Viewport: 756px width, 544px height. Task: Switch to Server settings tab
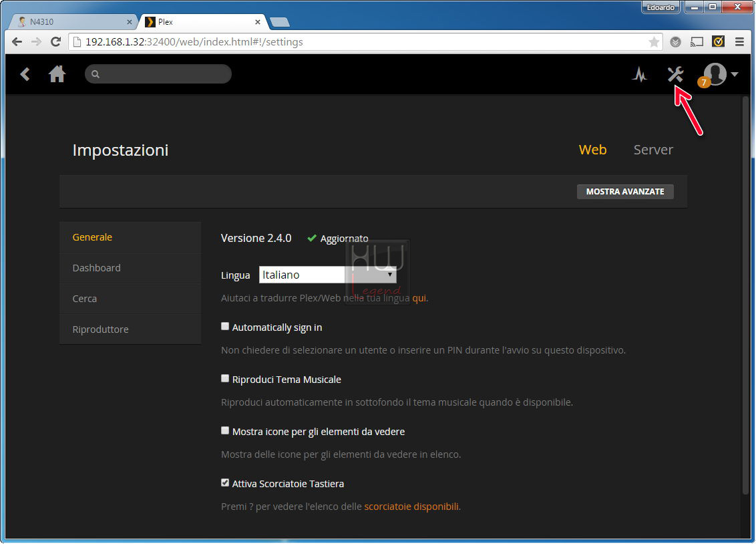pos(653,150)
